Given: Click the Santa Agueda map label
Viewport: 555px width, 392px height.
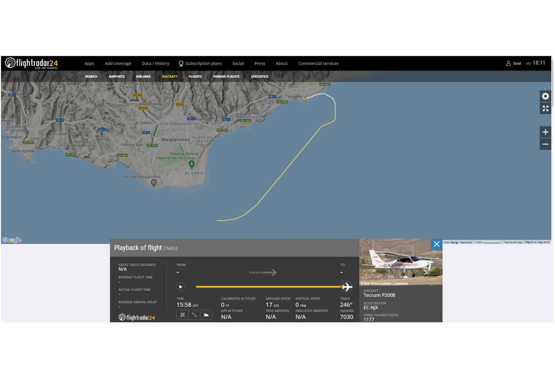Looking at the screenshot, I should 23,151.
